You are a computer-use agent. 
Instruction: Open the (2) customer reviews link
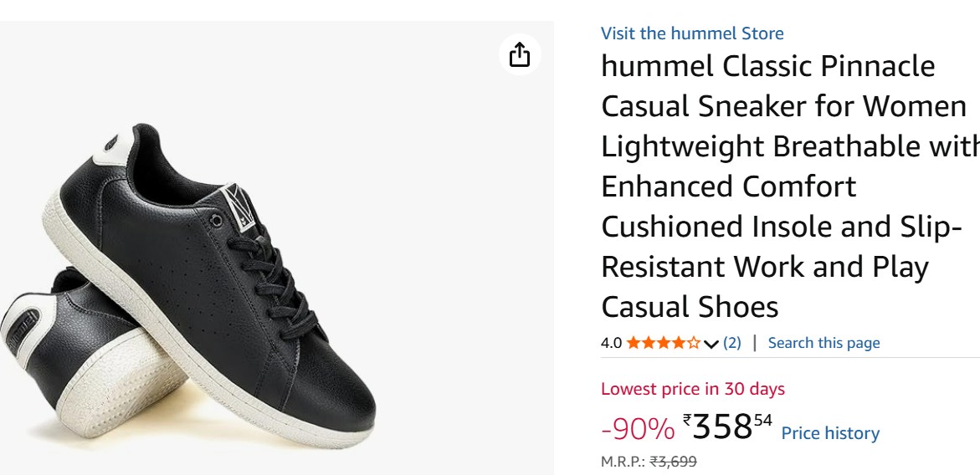[732, 343]
